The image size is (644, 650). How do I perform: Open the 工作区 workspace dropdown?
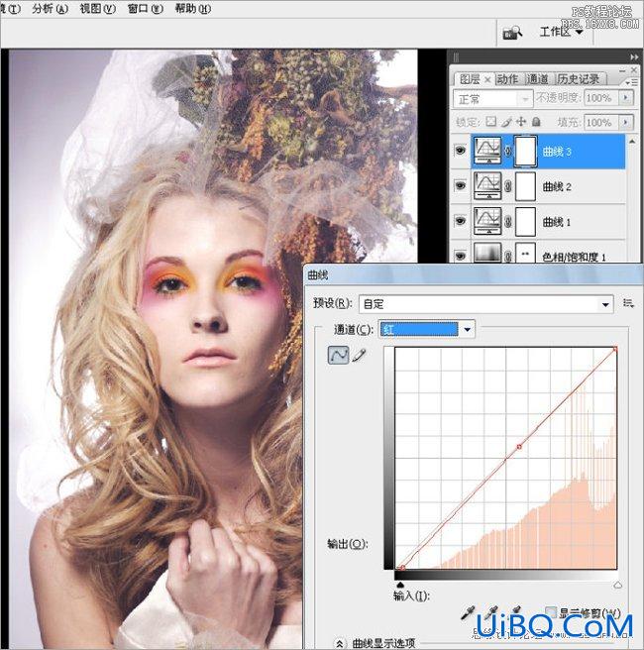click(562, 32)
